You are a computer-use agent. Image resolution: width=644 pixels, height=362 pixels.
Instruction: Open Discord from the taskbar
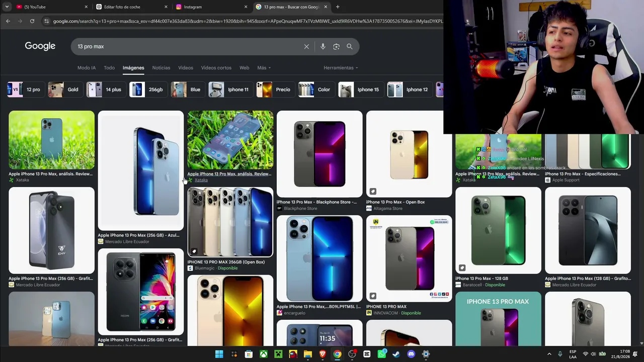[x=411, y=354]
